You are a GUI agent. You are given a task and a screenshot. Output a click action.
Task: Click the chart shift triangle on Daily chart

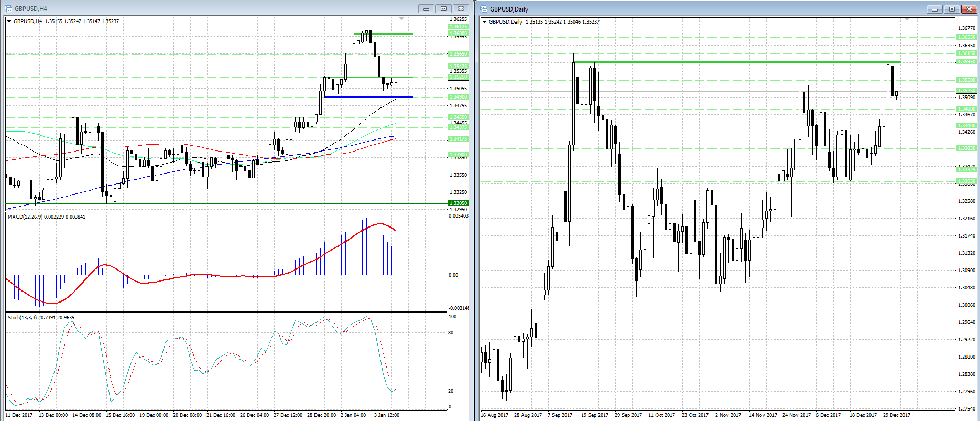pos(907,19)
